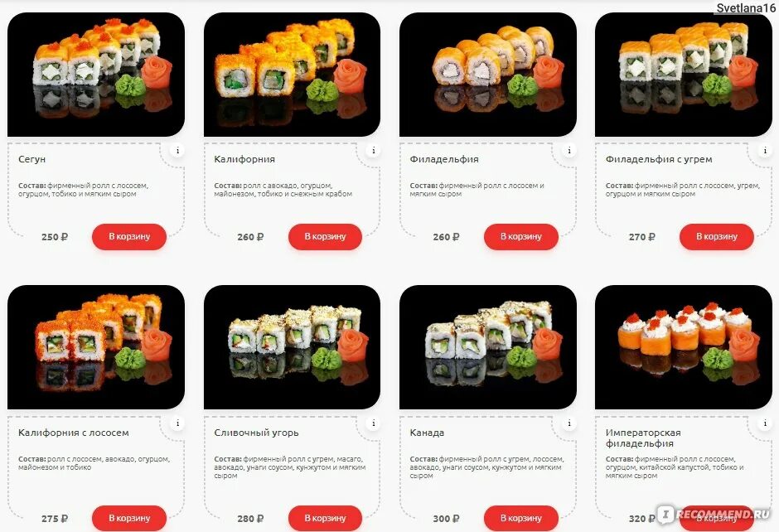The image size is (779, 532).
Task: Open the Сегун roll photo
Action: tap(96, 75)
